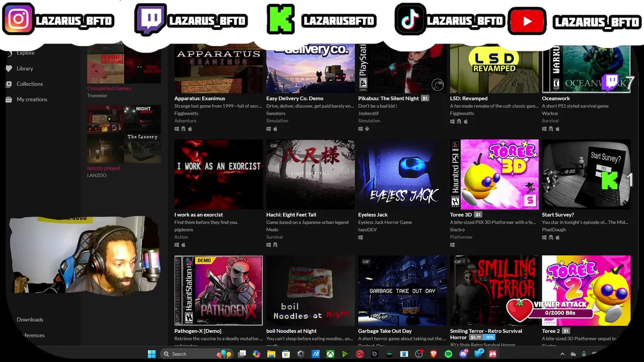Open the Easy Delivery Co. Demo cover
This screenshot has height=362, width=644.
(310, 68)
